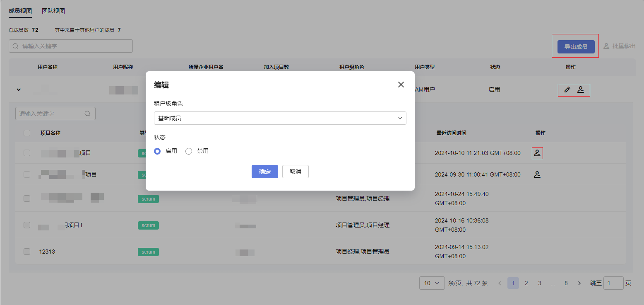Image resolution: width=644 pixels, height=305 pixels.
Task: Toggle select-all checkbox beside 项目名称 header
Action: 27,133
